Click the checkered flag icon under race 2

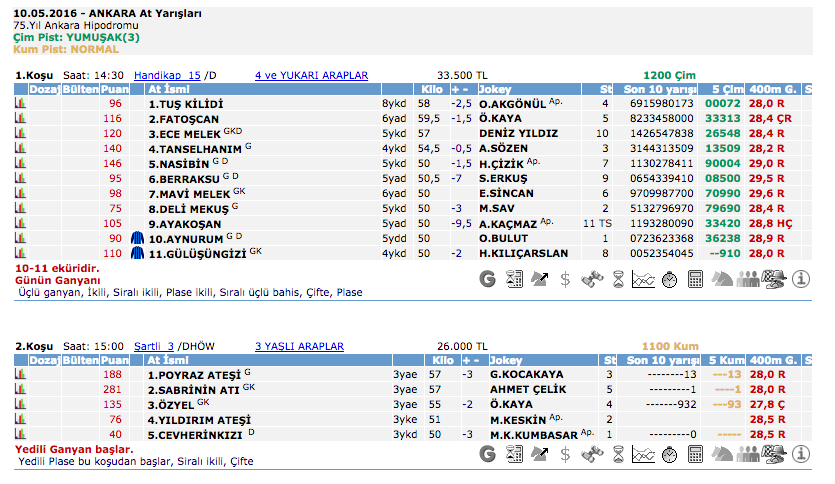point(774,453)
